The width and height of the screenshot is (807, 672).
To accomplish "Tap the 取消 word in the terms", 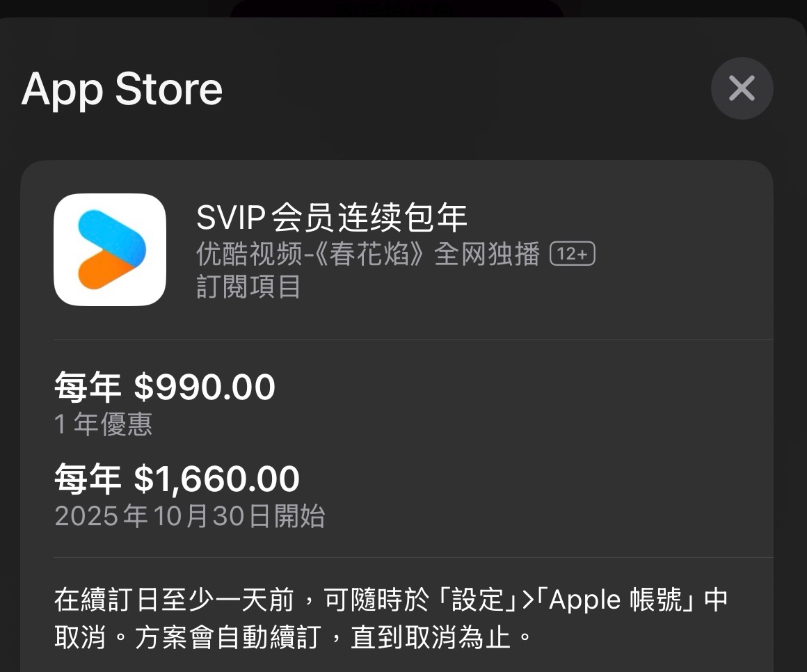I will coord(81,637).
